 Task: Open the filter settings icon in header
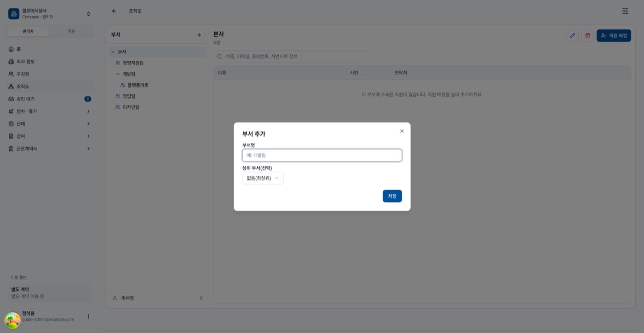point(625,11)
